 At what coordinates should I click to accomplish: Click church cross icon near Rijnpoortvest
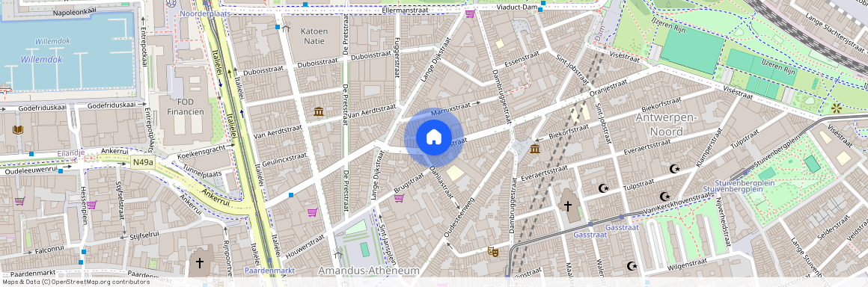(200, 262)
